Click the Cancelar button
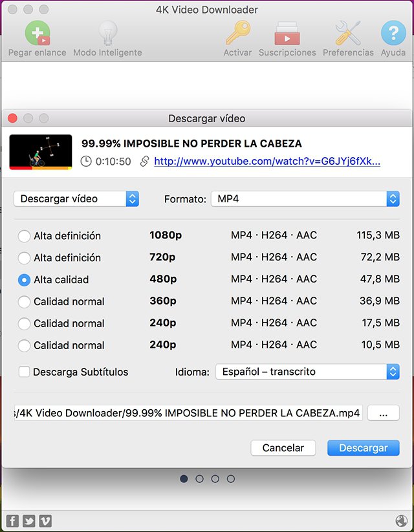This screenshot has height=532, width=414. (x=283, y=448)
